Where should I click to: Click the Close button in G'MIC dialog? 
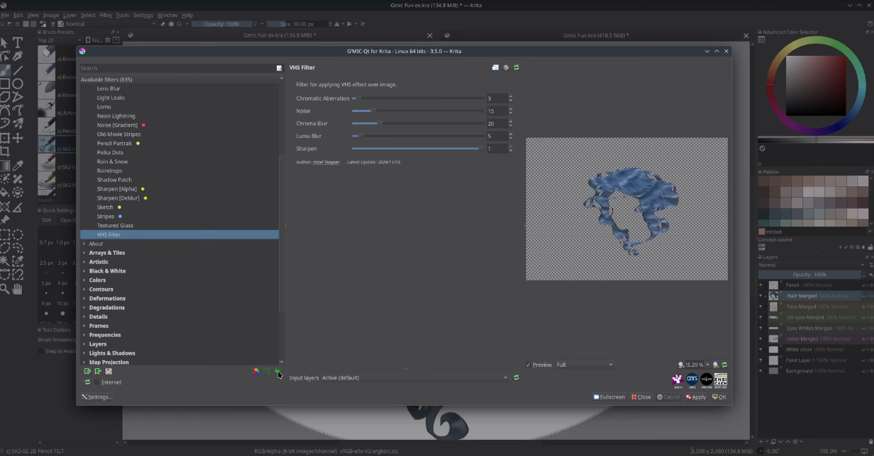tap(641, 397)
